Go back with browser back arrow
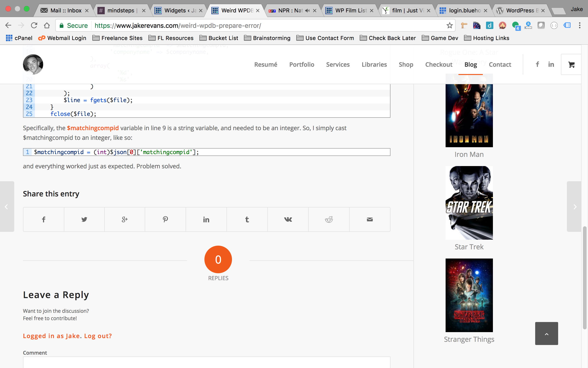The height and width of the screenshot is (368, 588). pos(8,25)
